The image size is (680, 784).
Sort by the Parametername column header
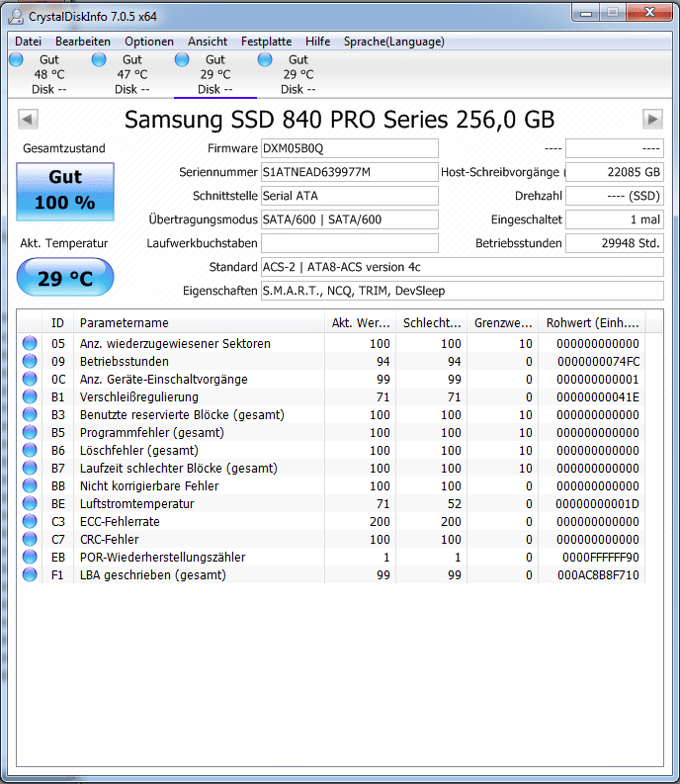tap(199, 323)
